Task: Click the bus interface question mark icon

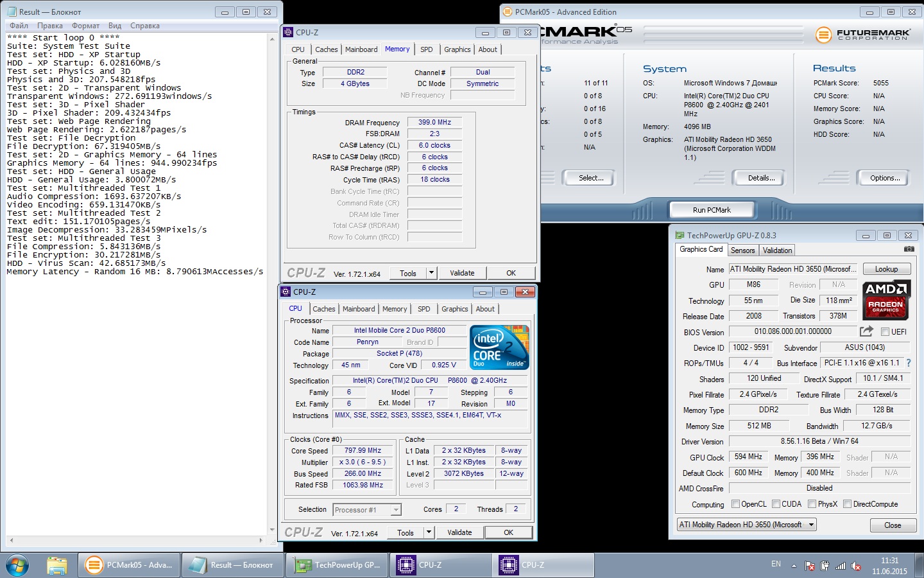Action: pyautogui.click(x=909, y=363)
